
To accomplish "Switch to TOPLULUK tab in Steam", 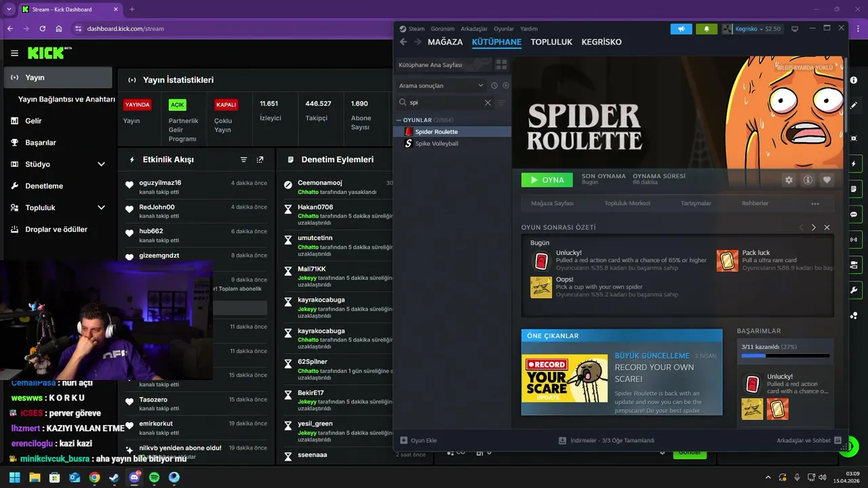I will (x=551, y=42).
